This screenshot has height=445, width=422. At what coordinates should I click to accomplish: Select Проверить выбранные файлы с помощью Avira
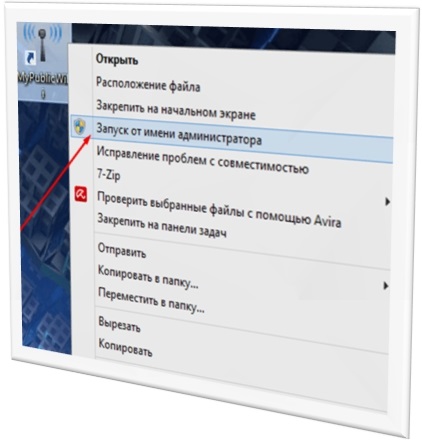coord(219,208)
